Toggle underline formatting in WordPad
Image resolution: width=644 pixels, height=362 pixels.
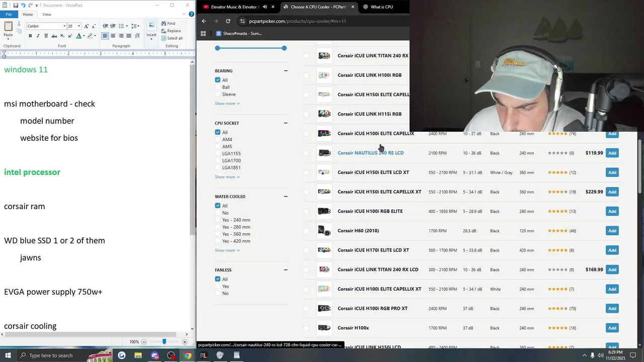coord(46,36)
